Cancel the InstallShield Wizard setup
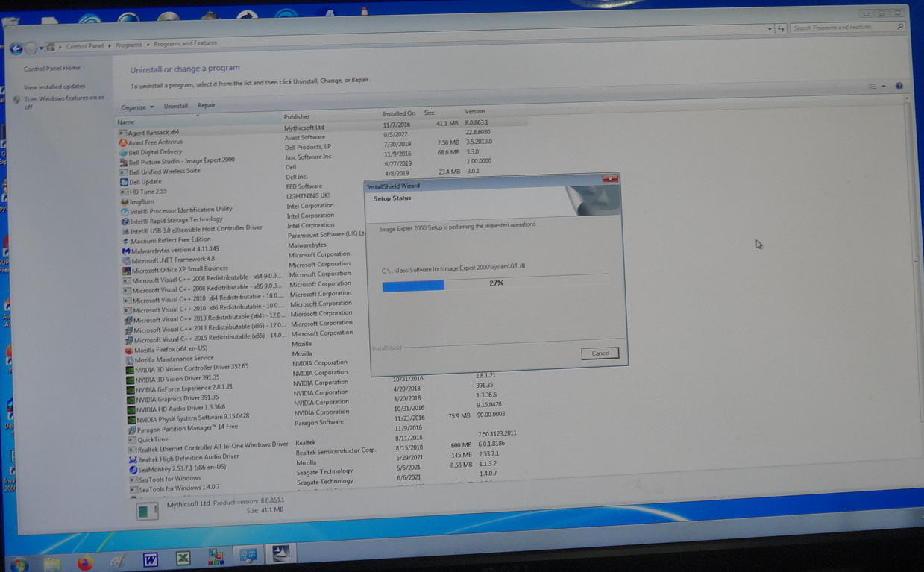The width and height of the screenshot is (924, 572). 600,353
